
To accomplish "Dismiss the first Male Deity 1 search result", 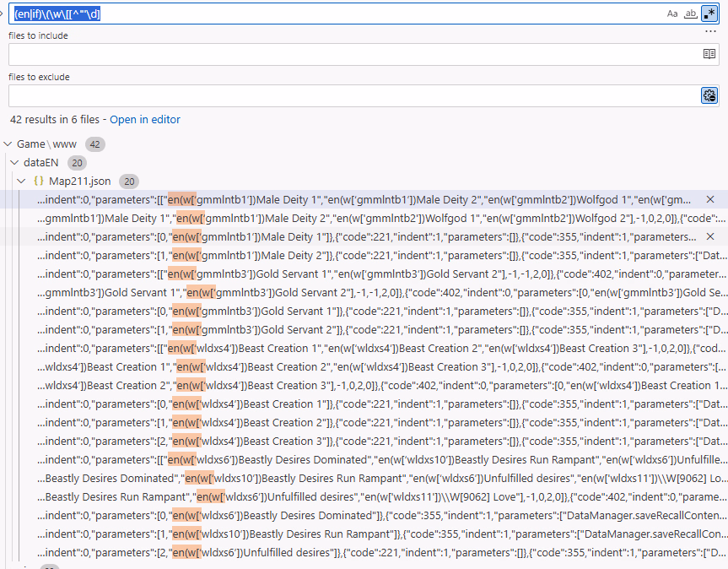I will [710, 199].
